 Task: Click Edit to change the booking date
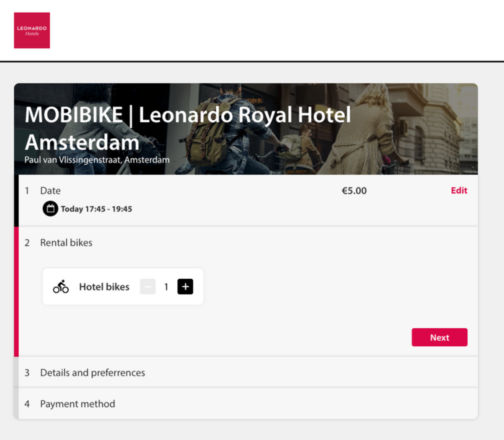tap(459, 191)
